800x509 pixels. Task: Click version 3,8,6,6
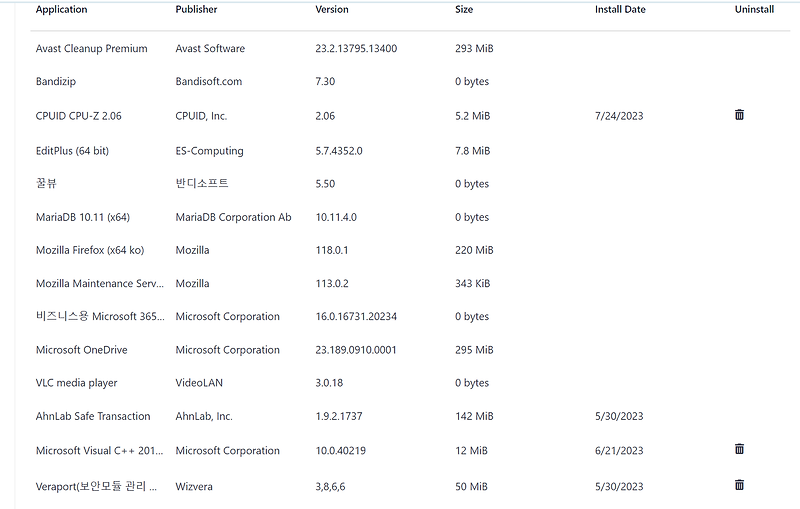330,487
